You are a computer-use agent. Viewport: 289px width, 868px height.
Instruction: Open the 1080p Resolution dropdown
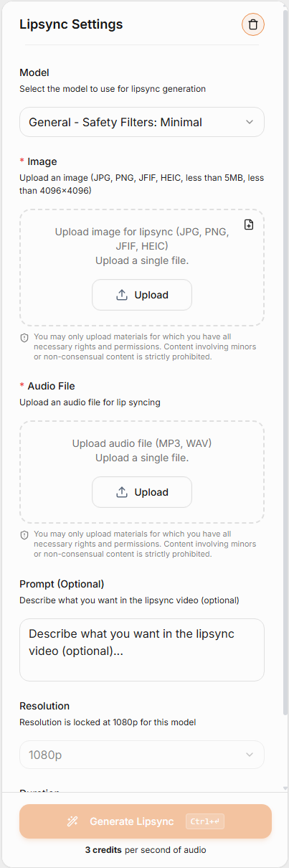pos(142,755)
